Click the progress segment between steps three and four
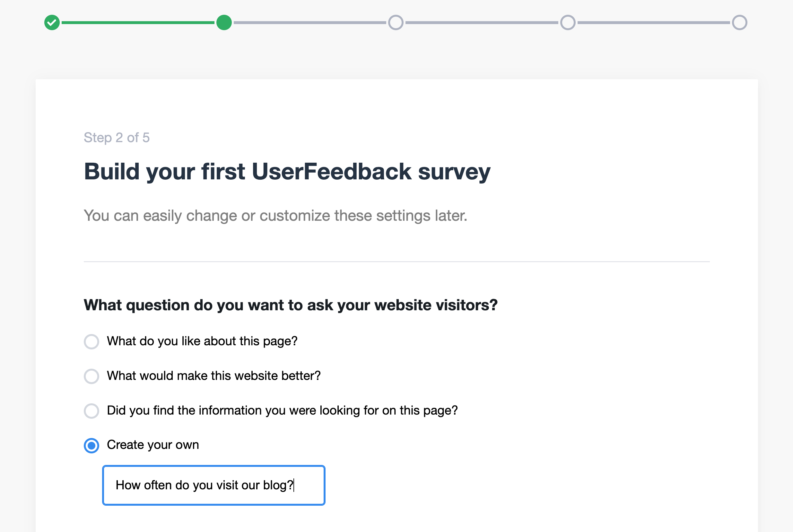This screenshot has height=532, width=793. click(x=482, y=22)
